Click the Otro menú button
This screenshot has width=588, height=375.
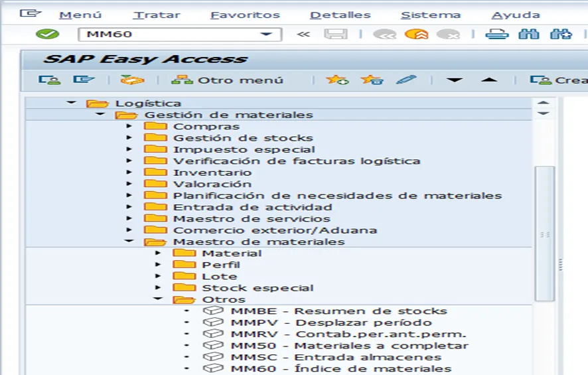(x=227, y=80)
